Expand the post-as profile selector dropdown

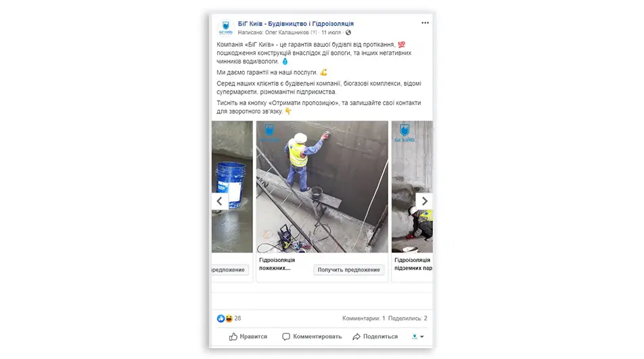(417, 337)
